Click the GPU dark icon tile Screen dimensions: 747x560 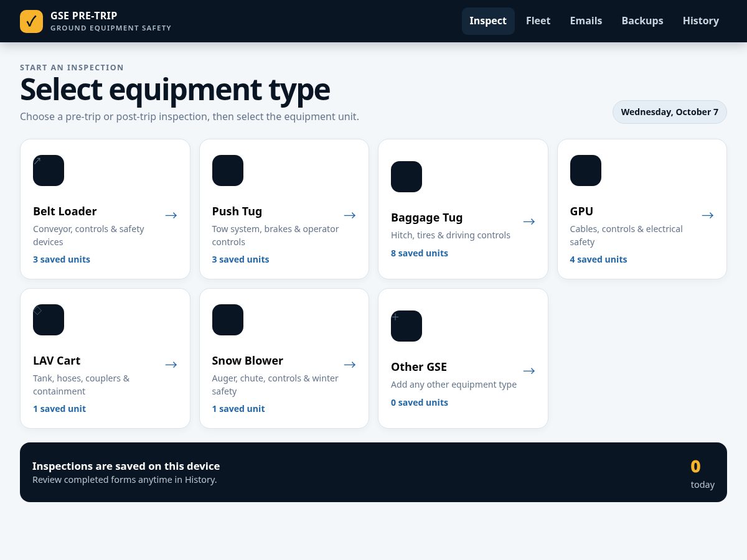[x=586, y=170]
